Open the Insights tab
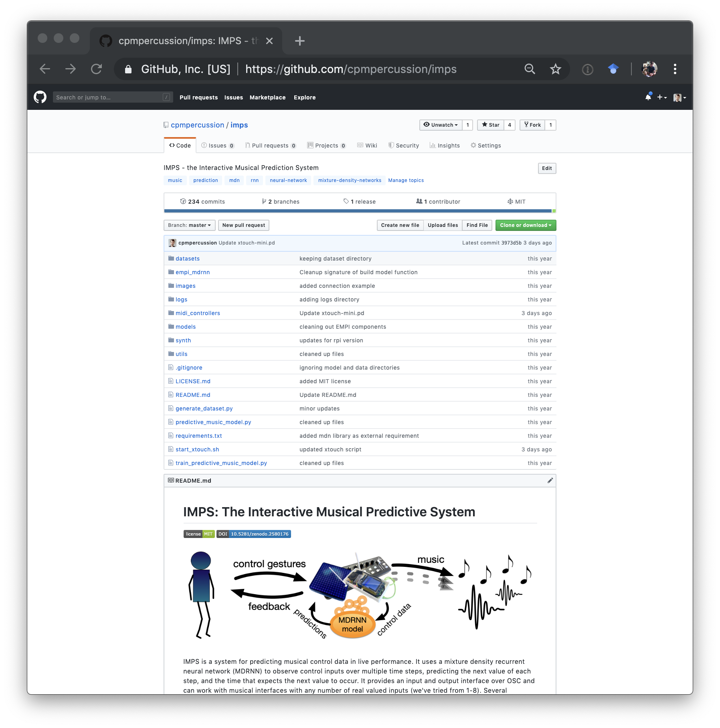This screenshot has width=720, height=728. point(445,146)
